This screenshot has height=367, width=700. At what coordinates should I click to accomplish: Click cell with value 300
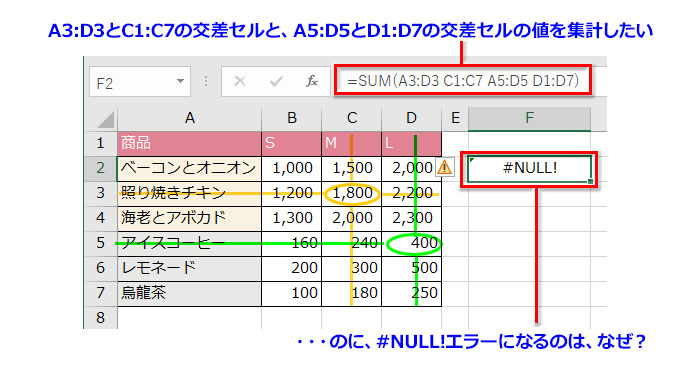(x=352, y=268)
